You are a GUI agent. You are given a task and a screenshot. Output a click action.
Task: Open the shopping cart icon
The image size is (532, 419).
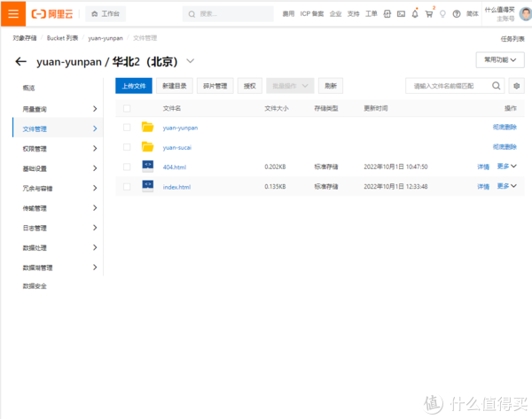pyautogui.click(x=429, y=14)
